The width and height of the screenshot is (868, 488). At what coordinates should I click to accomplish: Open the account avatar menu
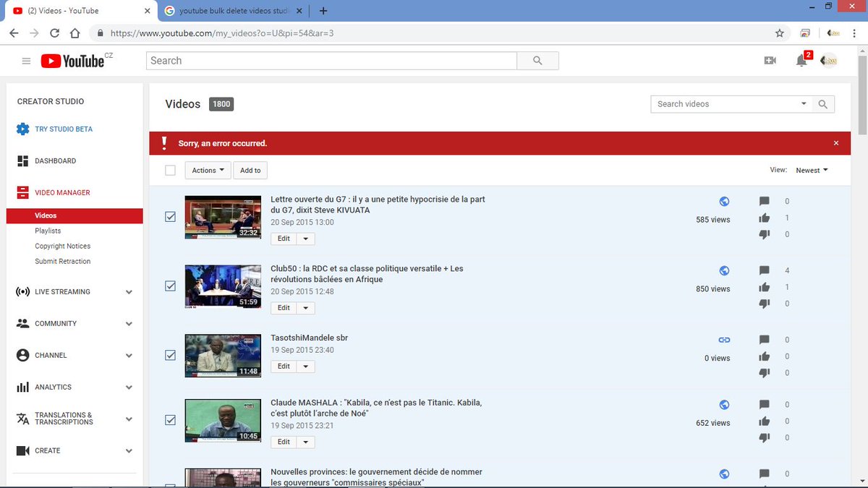point(829,61)
